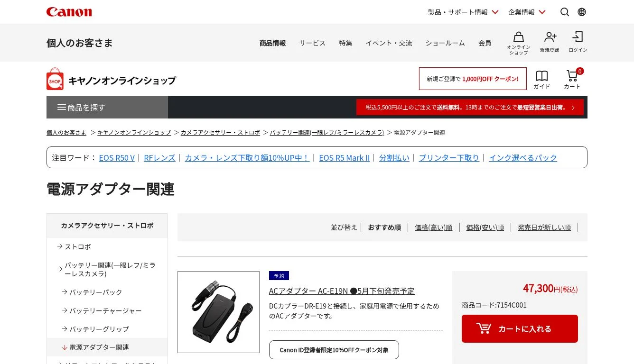Click the Canon logo
634x364 pixels.
click(x=69, y=12)
